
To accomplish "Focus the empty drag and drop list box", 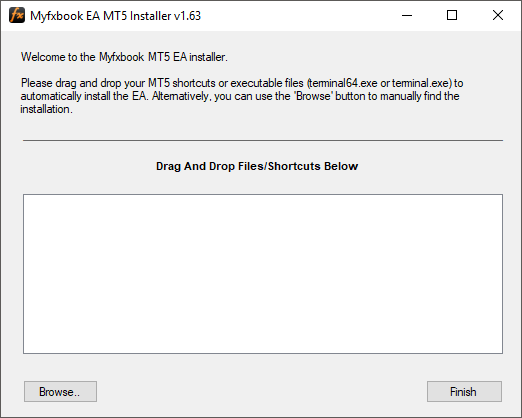I will [263, 274].
